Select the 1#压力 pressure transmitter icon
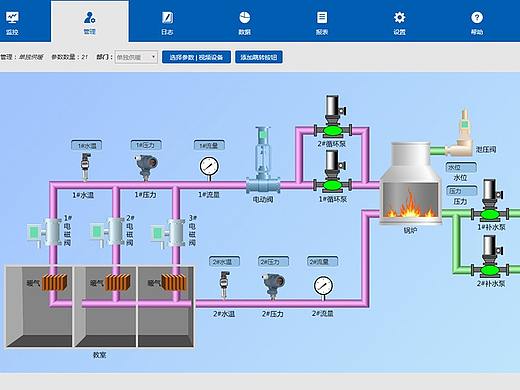The image size is (520, 390). pos(147,167)
